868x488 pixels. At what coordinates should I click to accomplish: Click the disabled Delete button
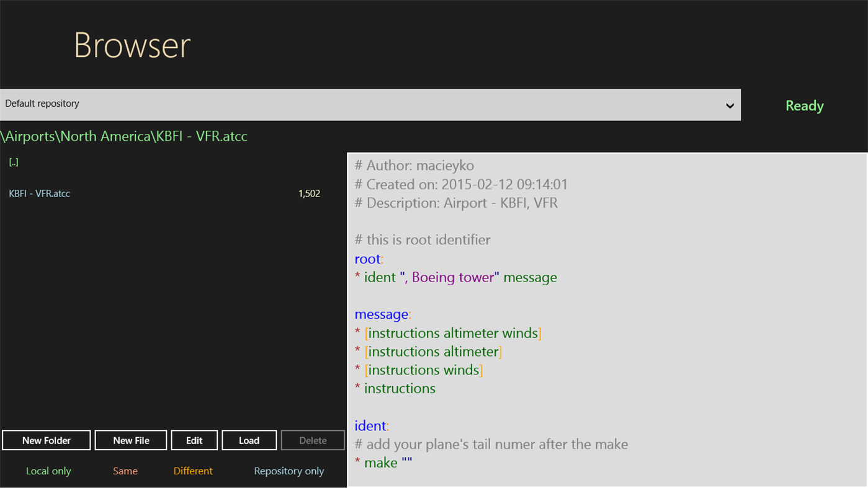[x=312, y=440]
